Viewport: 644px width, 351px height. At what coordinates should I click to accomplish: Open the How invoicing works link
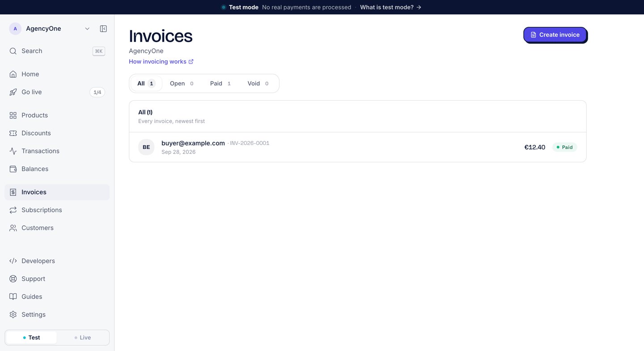[161, 62]
